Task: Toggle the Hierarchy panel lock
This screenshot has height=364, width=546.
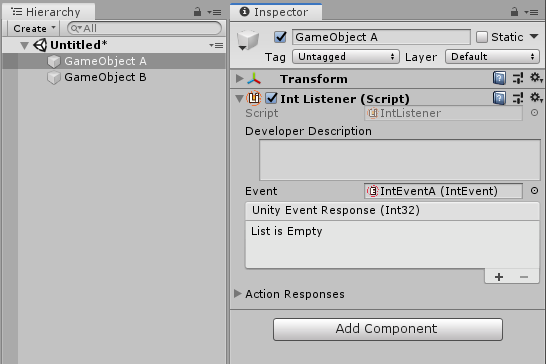Action: click(197, 12)
